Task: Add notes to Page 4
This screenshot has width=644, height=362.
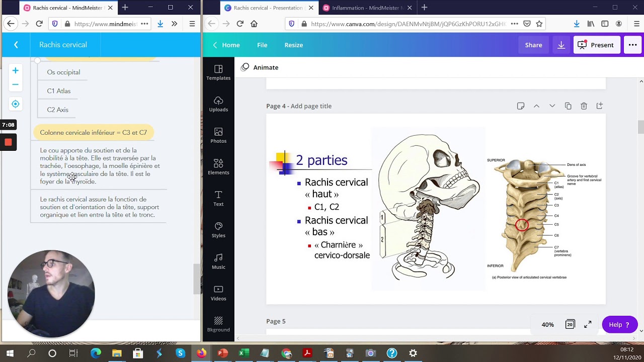Action: pos(521,106)
